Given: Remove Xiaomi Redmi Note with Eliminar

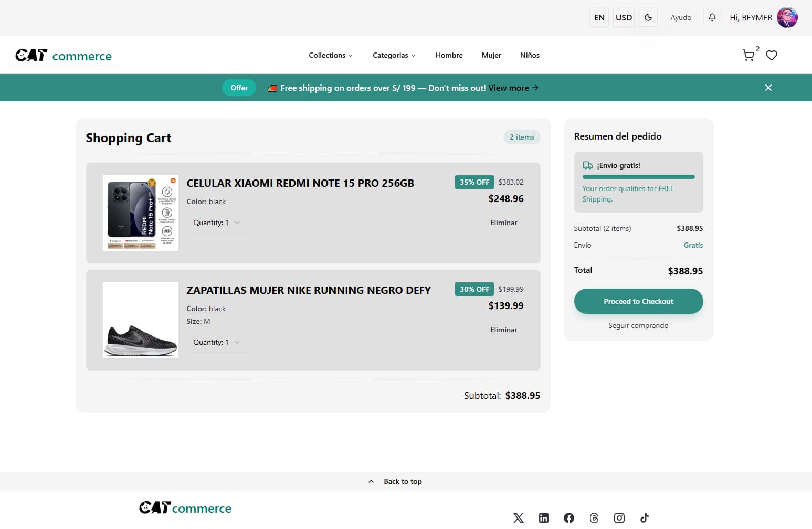Looking at the screenshot, I should tap(504, 223).
